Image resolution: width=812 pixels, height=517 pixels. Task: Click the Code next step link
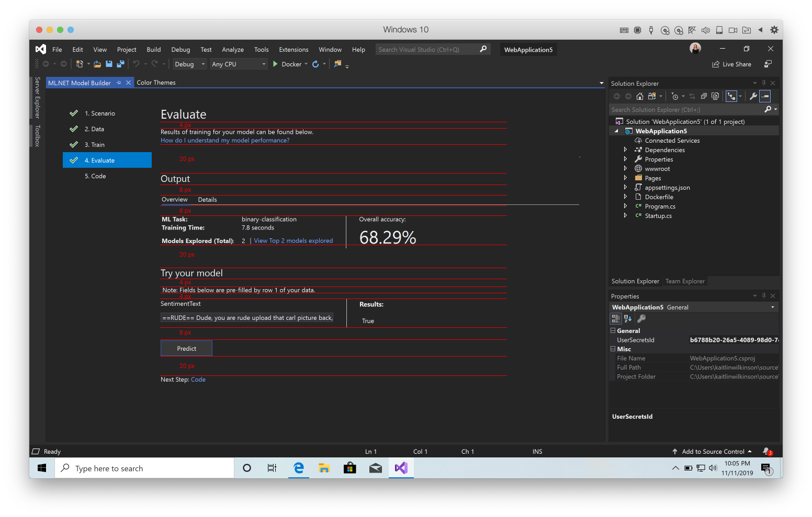[198, 380]
